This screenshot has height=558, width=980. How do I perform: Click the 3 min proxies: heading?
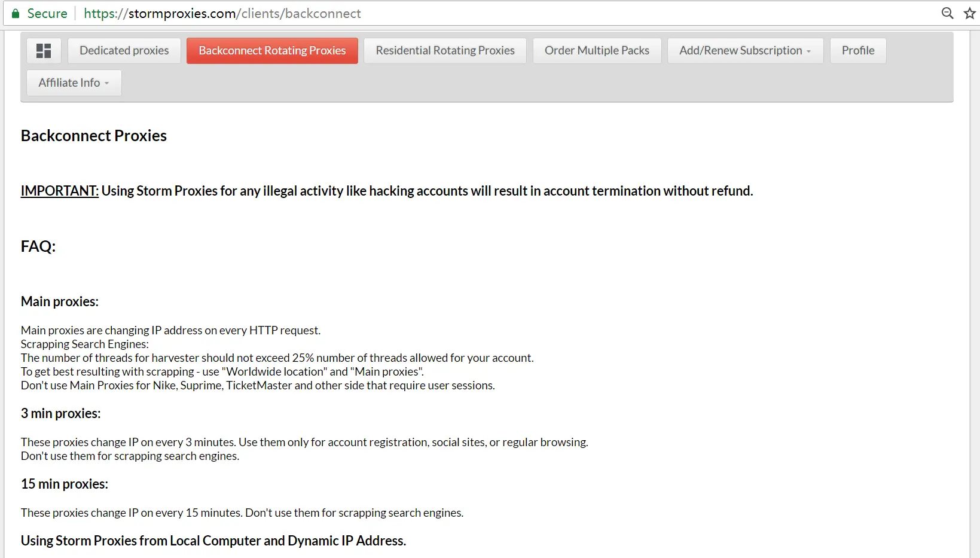click(x=61, y=413)
